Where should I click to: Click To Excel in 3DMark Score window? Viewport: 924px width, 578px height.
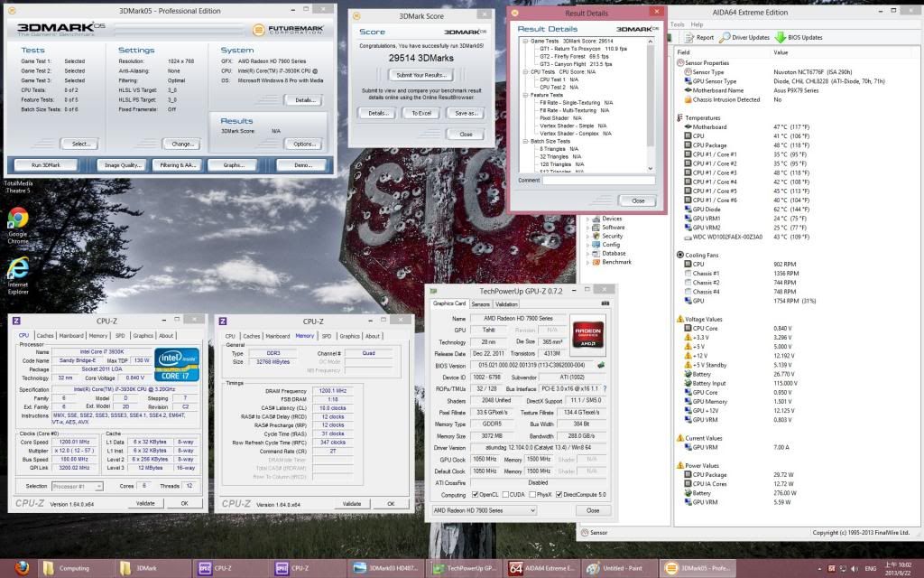[421, 113]
